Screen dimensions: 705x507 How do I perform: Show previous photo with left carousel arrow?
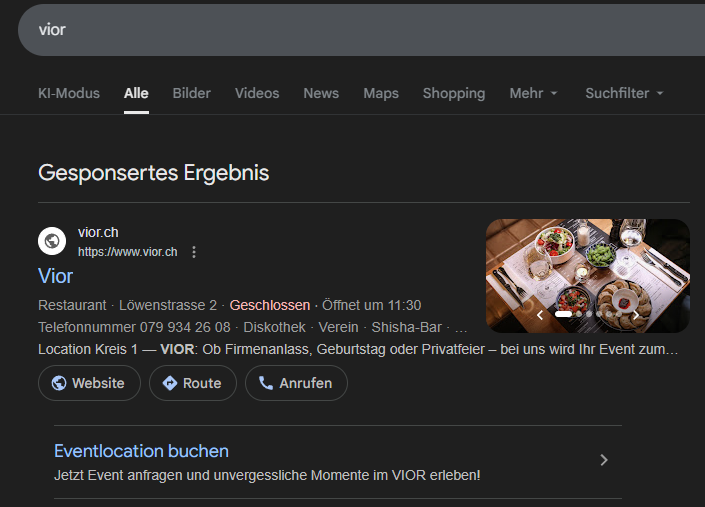(x=540, y=315)
